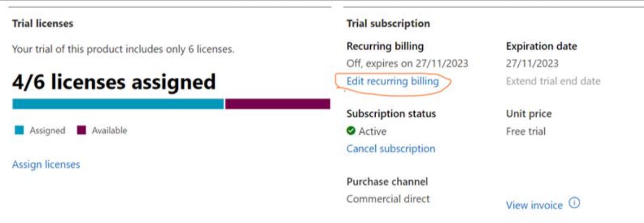The image size is (644, 223).
Task: Click the Off, expires on 27/11/2023 text
Action: click(407, 64)
